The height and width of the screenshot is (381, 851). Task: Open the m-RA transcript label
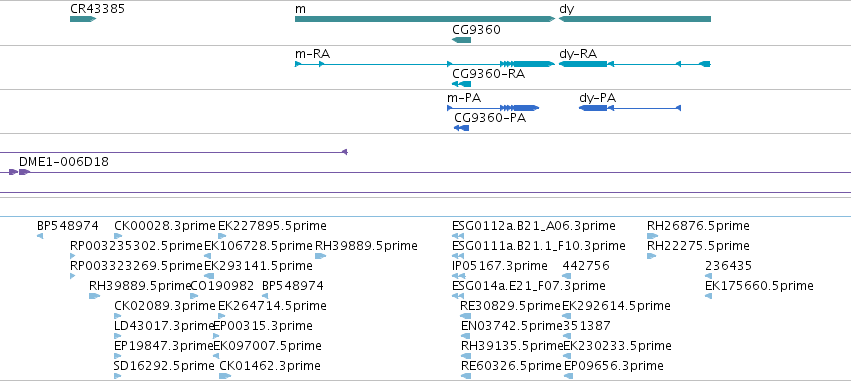pyautogui.click(x=313, y=54)
